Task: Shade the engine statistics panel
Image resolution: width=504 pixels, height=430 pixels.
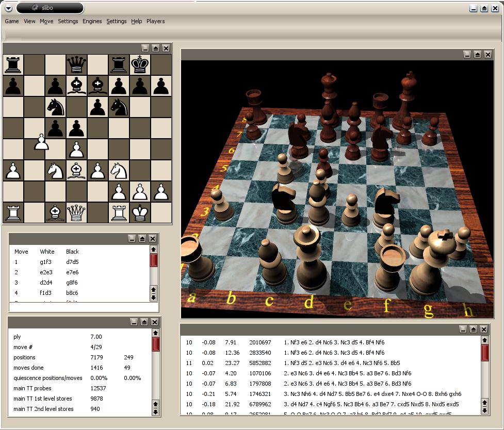Action: point(144,322)
